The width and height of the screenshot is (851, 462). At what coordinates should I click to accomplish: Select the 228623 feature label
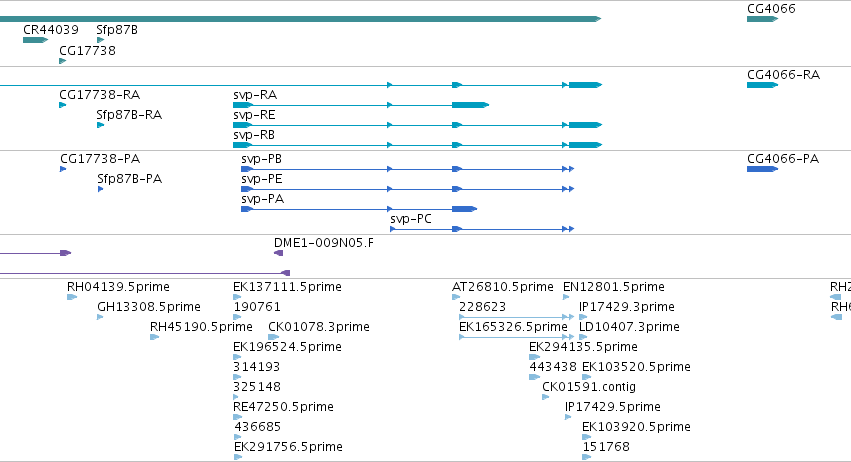point(482,307)
